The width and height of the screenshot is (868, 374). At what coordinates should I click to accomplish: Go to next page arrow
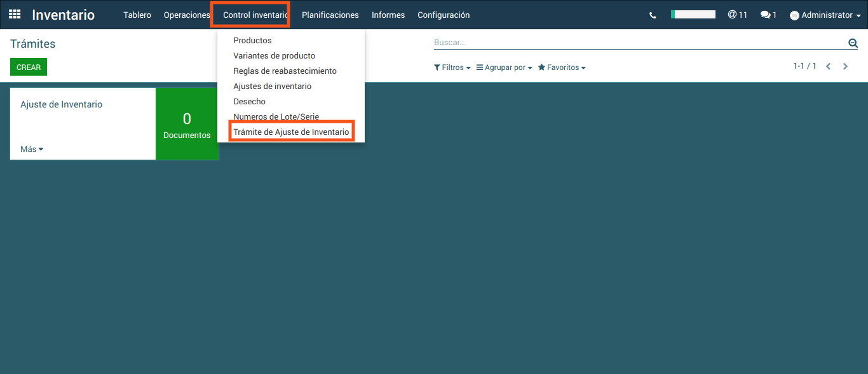click(845, 66)
